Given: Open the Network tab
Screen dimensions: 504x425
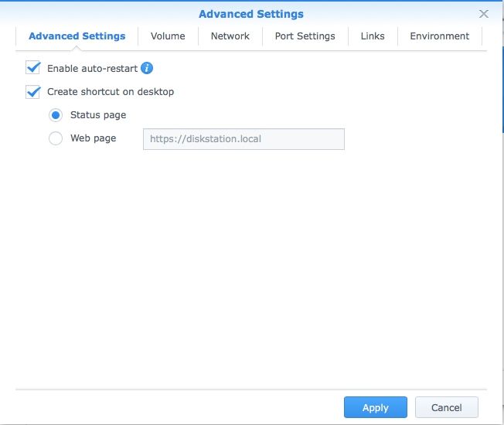Looking at the screenshot, I should tap(230, 36).
